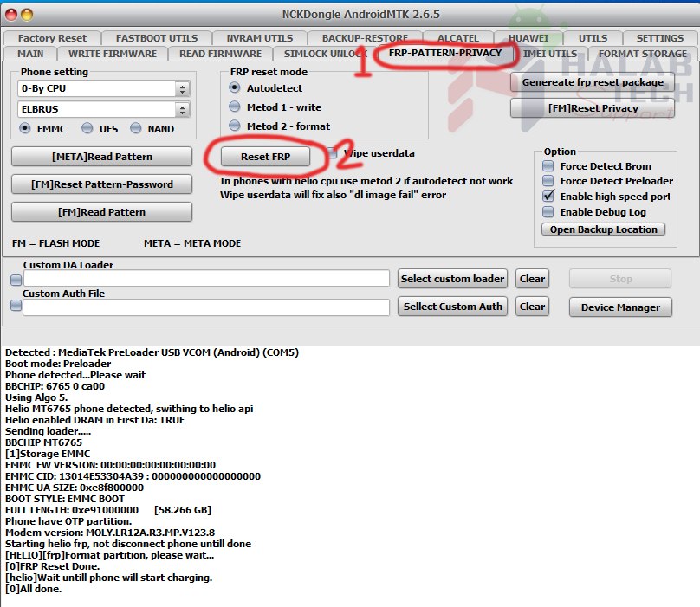Click log line '[0]FRP Reset Done.'
Image resolution: width=700 pixels, height=607 pixels.
point(53,566)
